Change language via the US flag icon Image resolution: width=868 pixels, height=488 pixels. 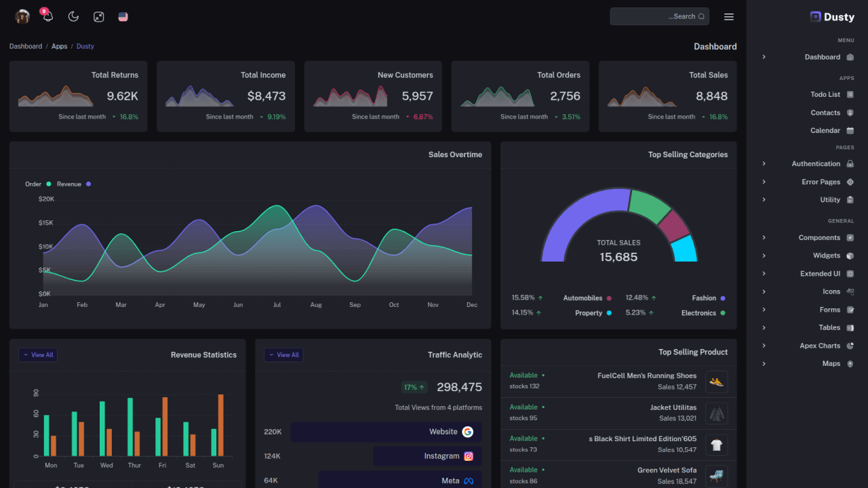pyautogui.click(x=123, y=16)
